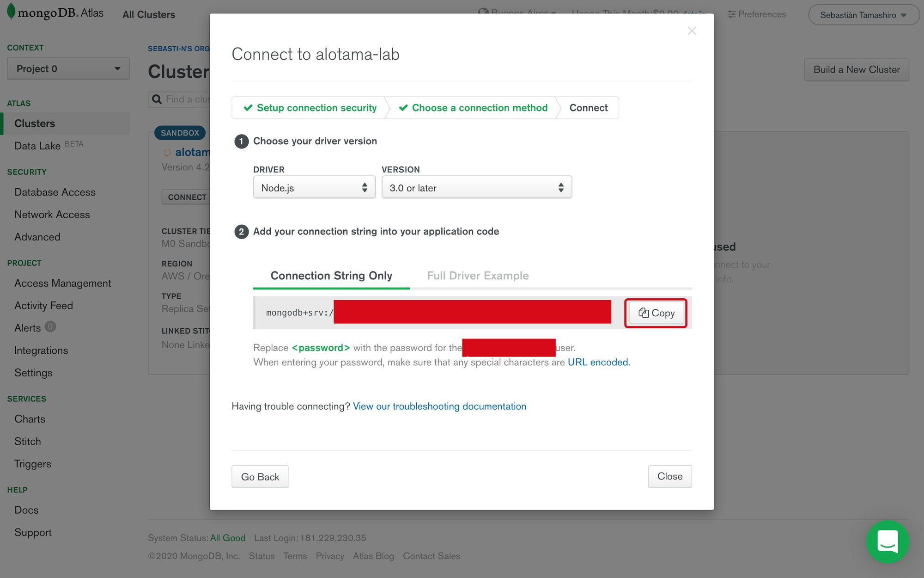
Task: Select the Connect step
Action: [588, 108]
